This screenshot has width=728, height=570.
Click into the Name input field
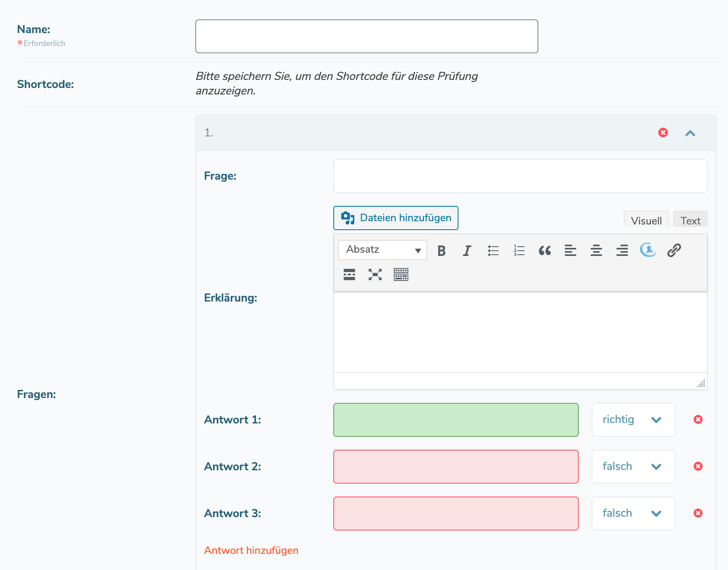click(x=366, y=36)
